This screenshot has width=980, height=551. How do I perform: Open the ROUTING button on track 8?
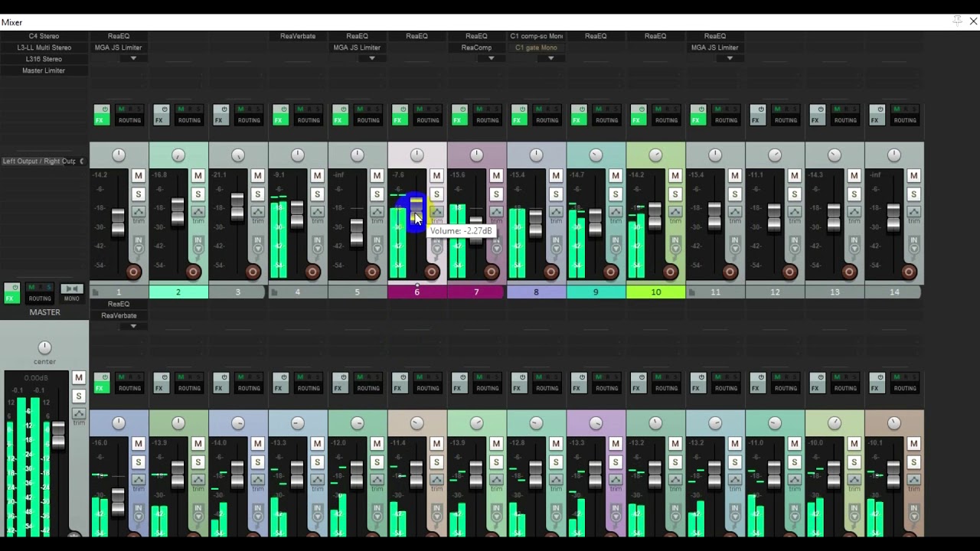click(x=547, y=120)
